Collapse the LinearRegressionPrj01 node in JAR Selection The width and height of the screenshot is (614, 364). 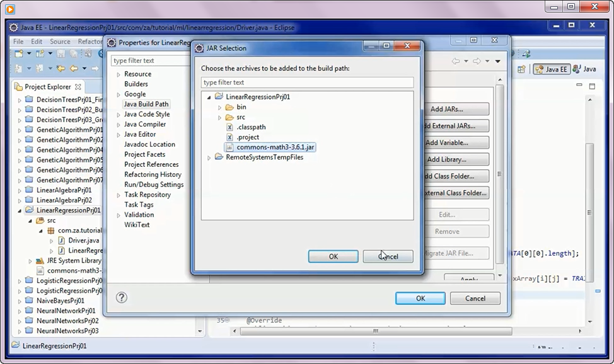coord(209,97)
